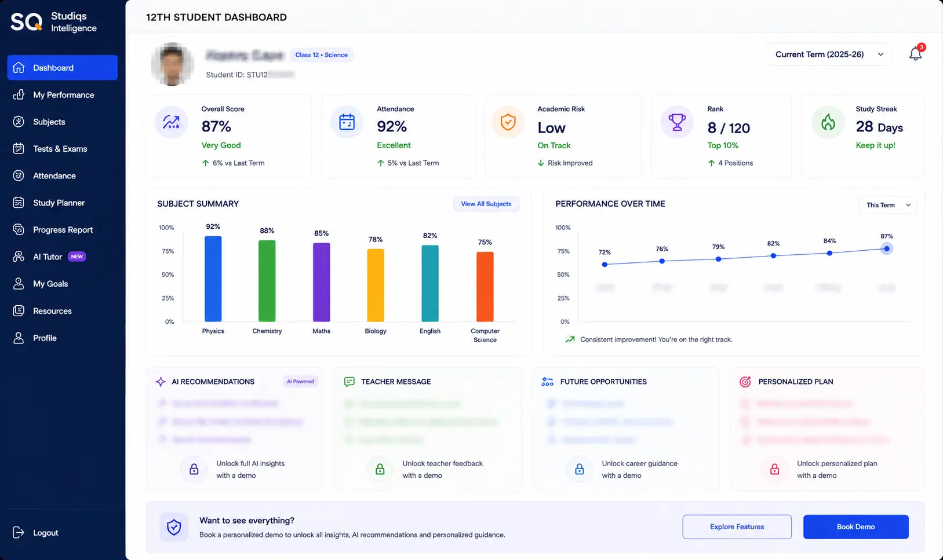The image size is (943, 560).
Task: Click the Rank trophy icon
Action: 677,122
